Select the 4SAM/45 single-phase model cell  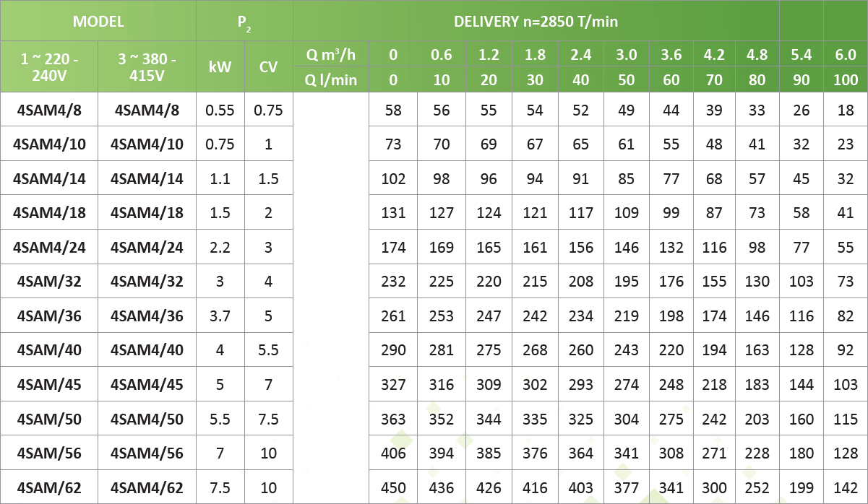49,385
